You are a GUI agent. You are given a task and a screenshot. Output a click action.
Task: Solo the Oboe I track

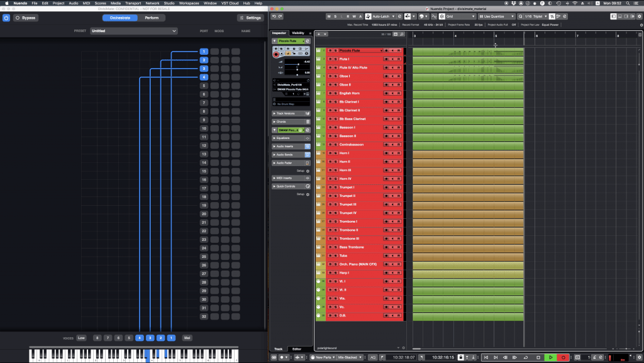click(x=336, y=76)
